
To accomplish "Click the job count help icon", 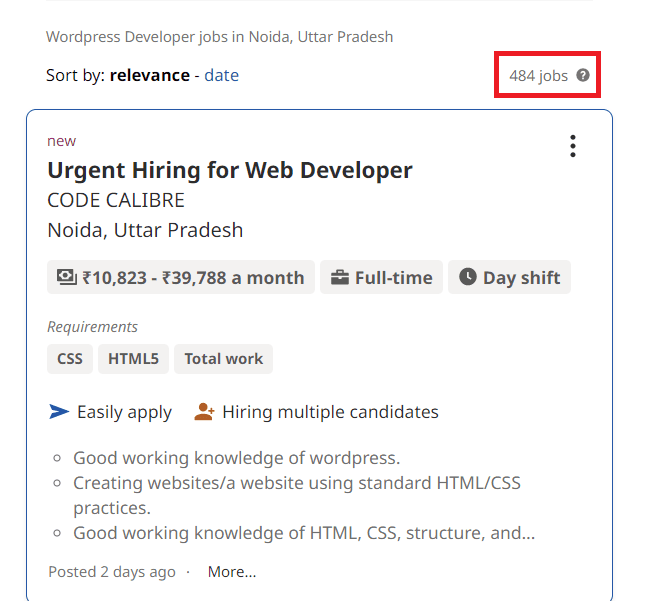I will coord(583,75).
